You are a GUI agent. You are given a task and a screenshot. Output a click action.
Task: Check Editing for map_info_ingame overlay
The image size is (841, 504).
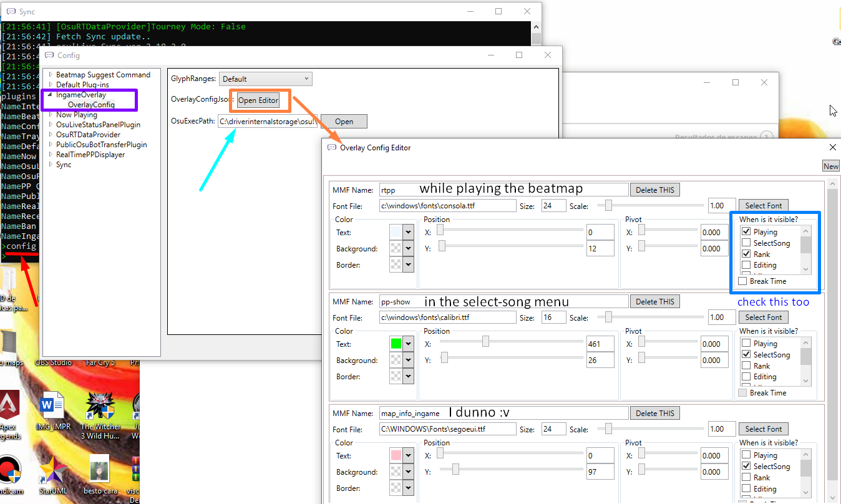coord(746,488)
